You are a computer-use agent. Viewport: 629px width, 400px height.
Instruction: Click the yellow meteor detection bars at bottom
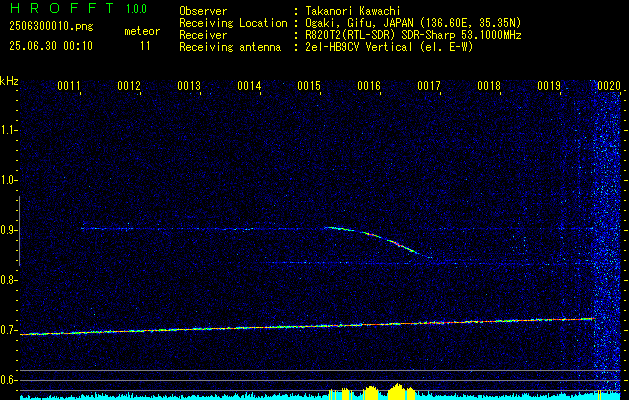point(372,392)
